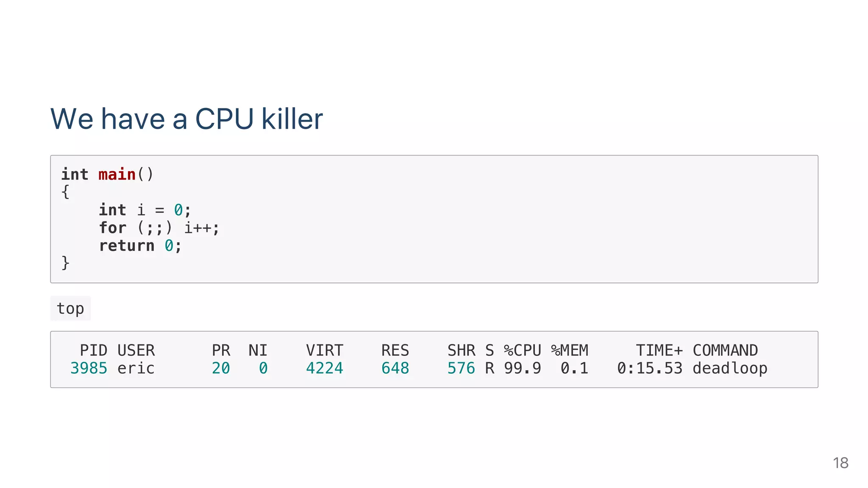The height and width of the screenshot is (488, 868).
Task: Click the username "eric"
Action: (136, 368)
